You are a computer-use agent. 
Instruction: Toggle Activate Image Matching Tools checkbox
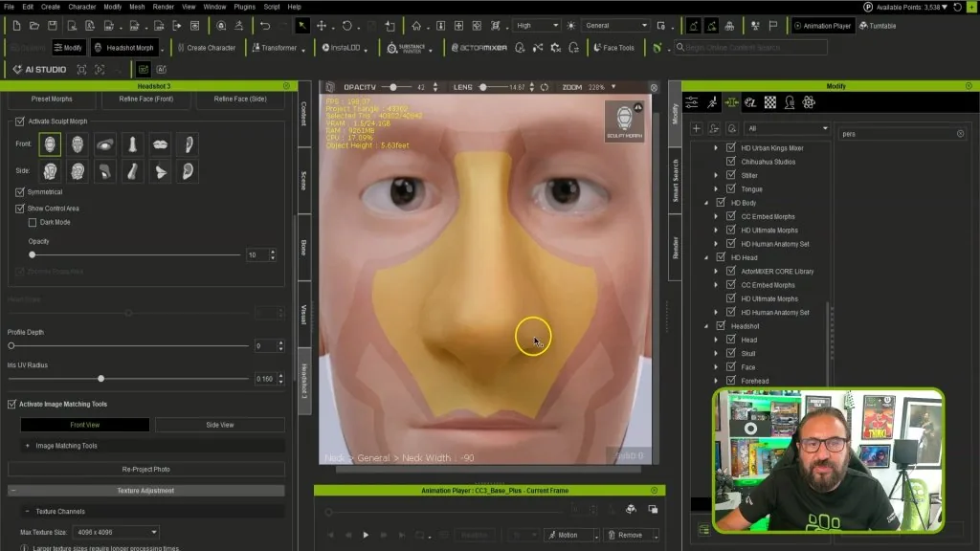coord(11,405)
